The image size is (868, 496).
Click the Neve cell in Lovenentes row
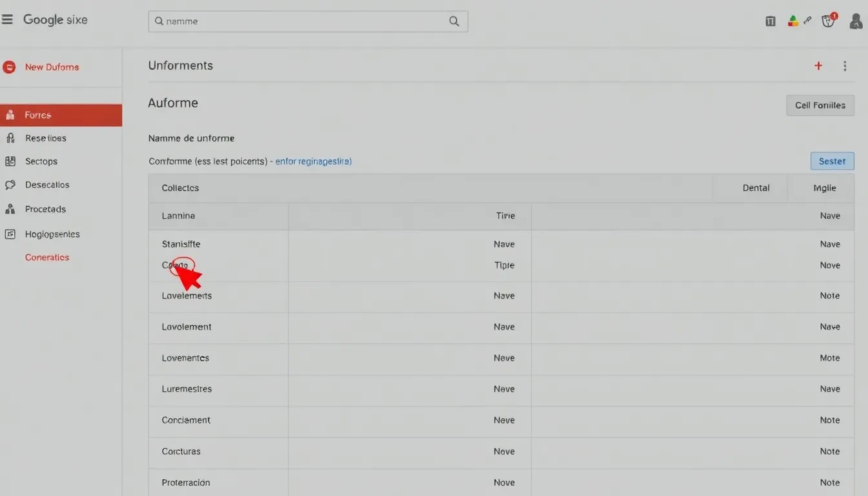click(x=504, y=358)
